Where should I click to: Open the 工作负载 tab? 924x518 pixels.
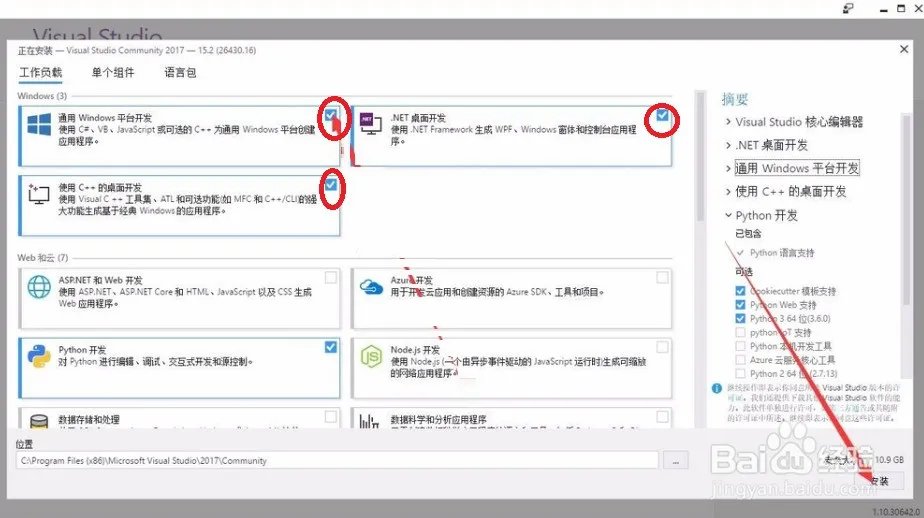point(41,72)
